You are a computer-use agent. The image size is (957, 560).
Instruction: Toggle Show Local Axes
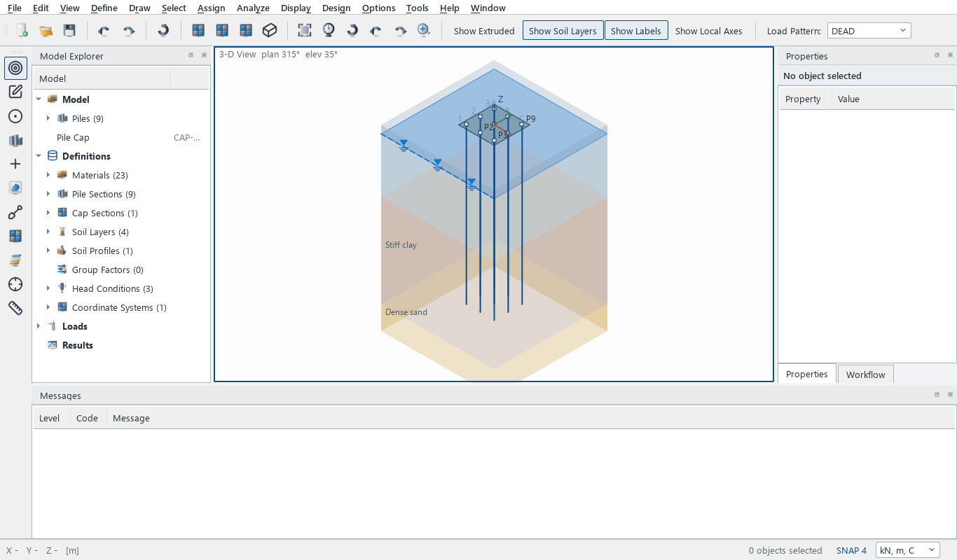[x=709, y=31]
